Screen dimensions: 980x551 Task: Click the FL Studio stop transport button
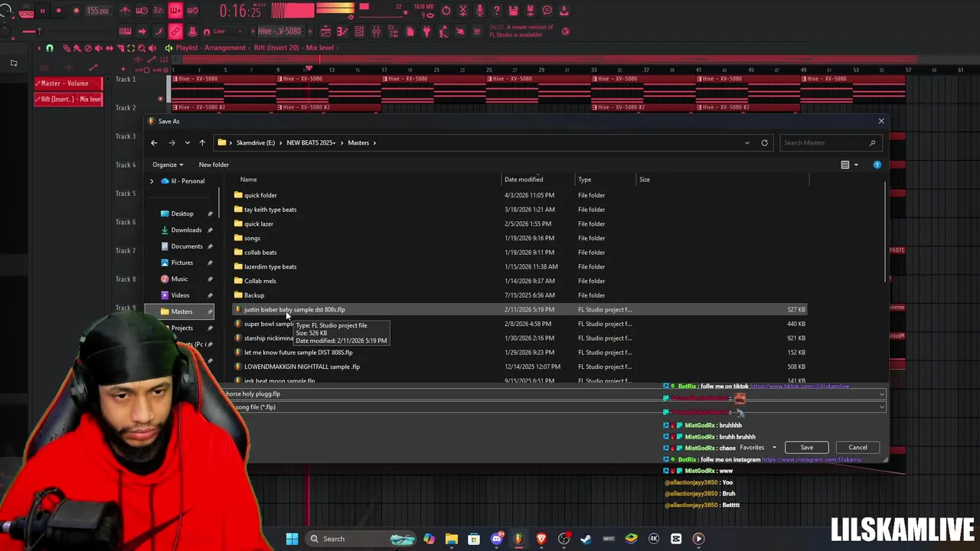coord(59,11)
